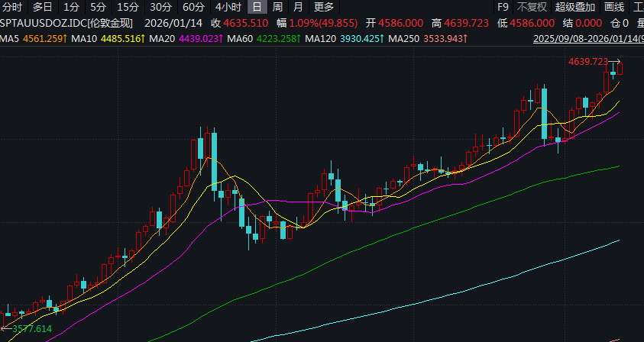This screenshot has width=644, height=342.
Task: Open the 4小时 four-hour chart
Action: point(228,7)
